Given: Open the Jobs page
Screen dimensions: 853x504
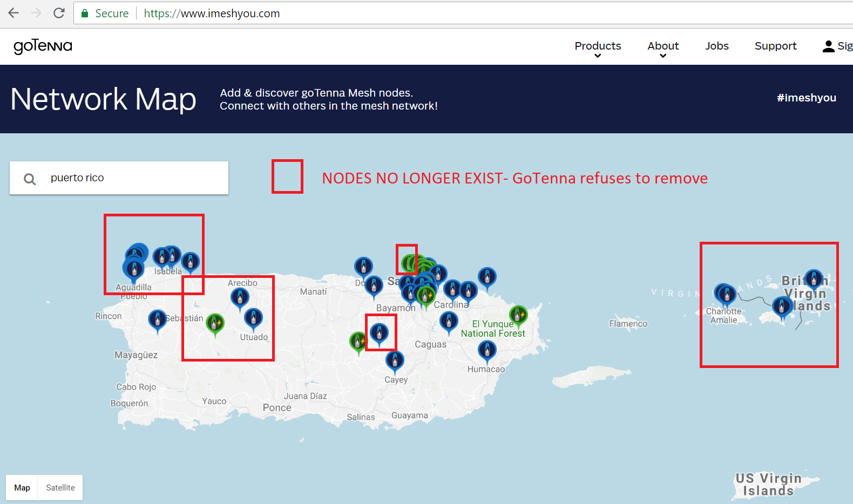Looking at the screenshot, I should [716, 46].
